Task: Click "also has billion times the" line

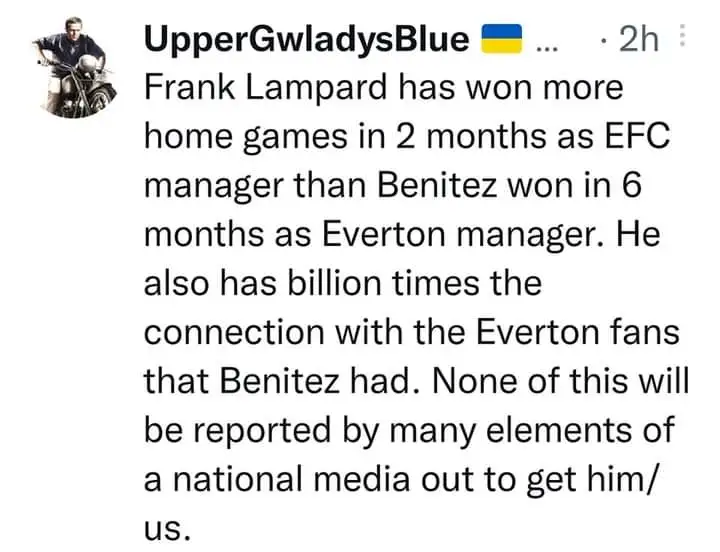Action: click(343, 284)
